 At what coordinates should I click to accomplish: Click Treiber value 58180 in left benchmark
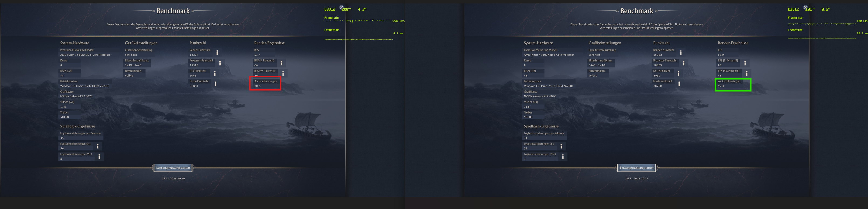point(64,117)
